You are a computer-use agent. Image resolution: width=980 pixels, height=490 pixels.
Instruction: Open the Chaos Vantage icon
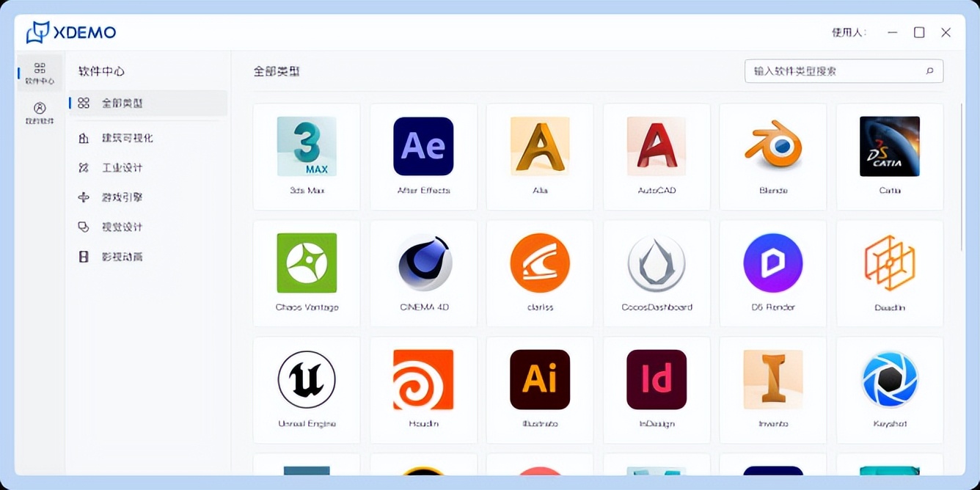click(307, 263)
